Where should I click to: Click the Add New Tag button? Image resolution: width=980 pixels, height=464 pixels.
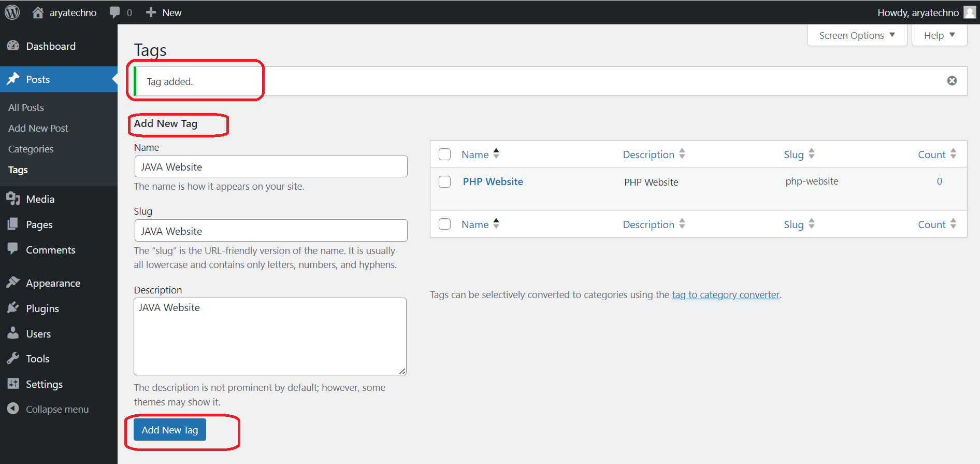coord(170,430)
